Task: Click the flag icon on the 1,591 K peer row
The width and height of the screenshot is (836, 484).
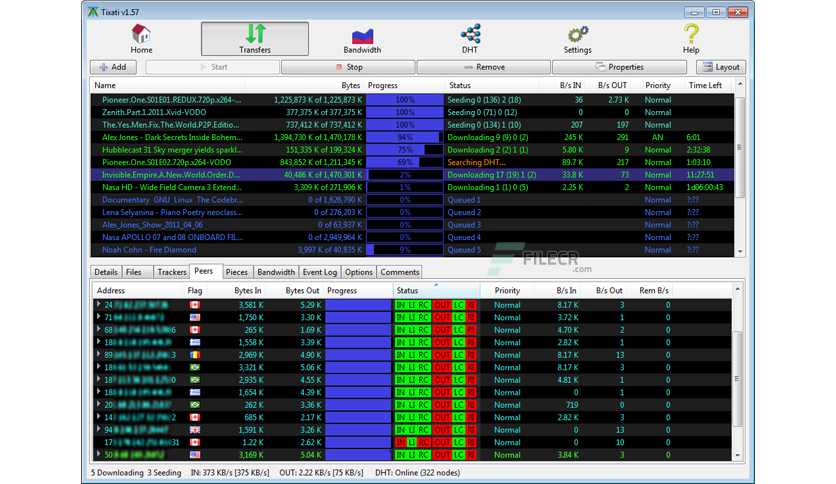Action: (195, 430)
